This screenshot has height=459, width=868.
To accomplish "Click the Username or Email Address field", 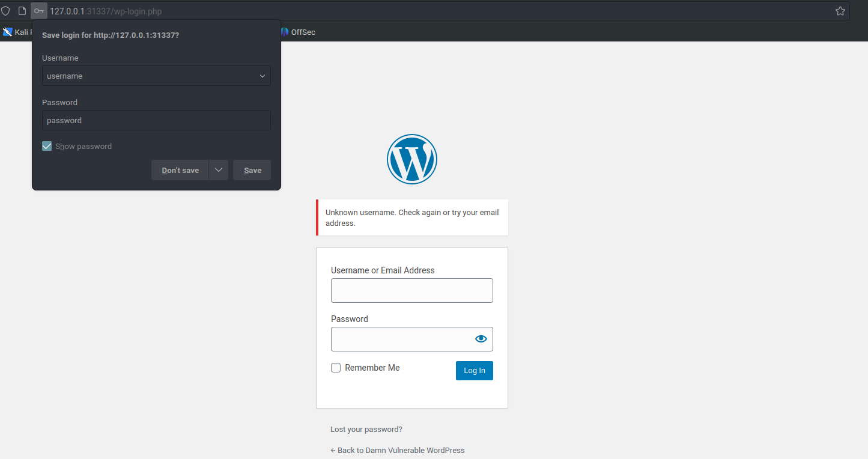I will click(x=411, y=290).
